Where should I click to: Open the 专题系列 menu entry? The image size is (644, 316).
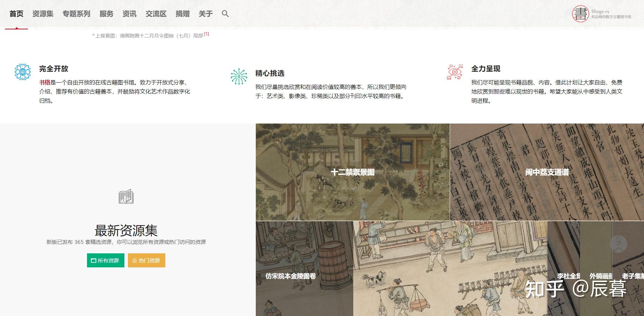point(77,14)
